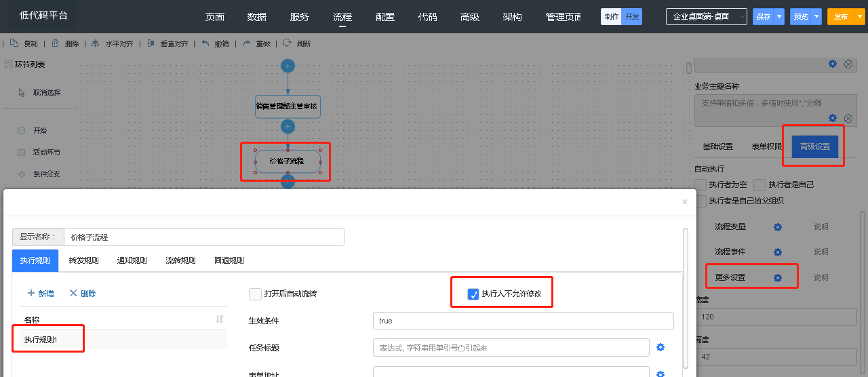The image size is (868, 377).
Task: Check the 执行者为空 checkbox
Action: 701,184
